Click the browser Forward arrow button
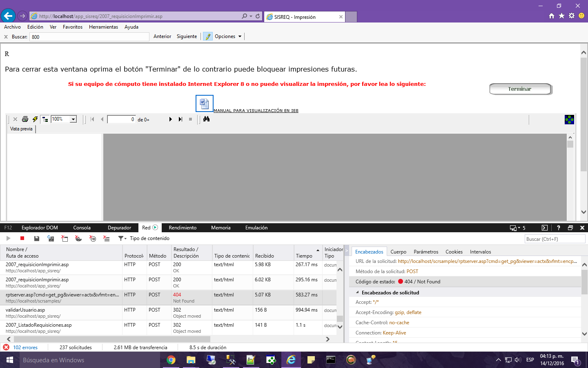 [x=22, y=16]
